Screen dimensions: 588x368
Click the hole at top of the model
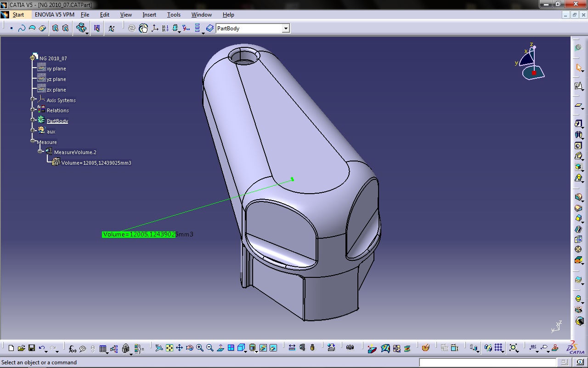(244, 57)
